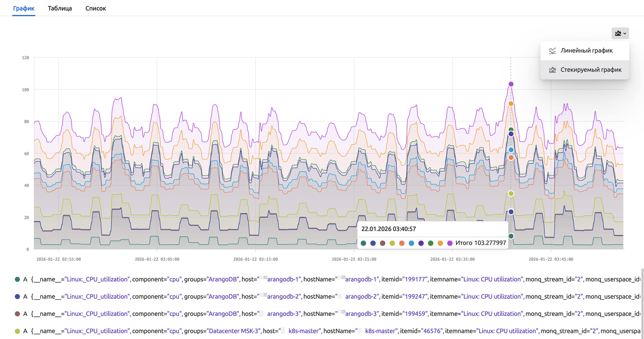
Task: Open the Список tab
Action: pyautogui.click(x=96, y=8)
